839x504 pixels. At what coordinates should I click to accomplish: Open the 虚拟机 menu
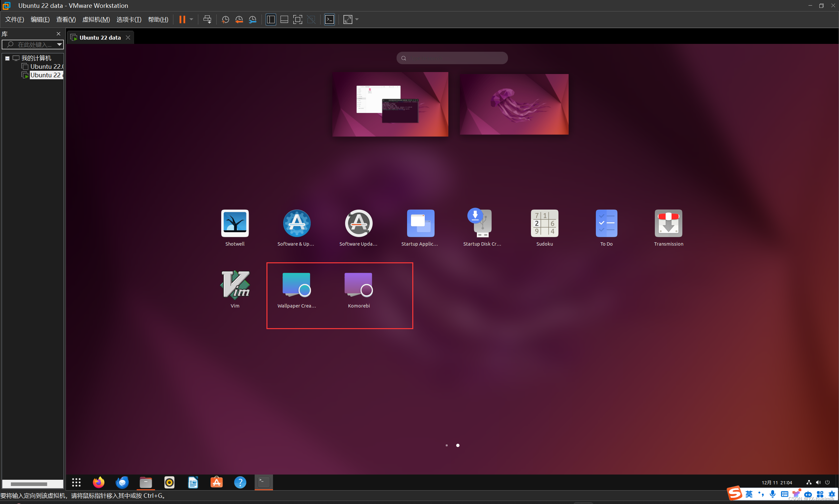96,19
